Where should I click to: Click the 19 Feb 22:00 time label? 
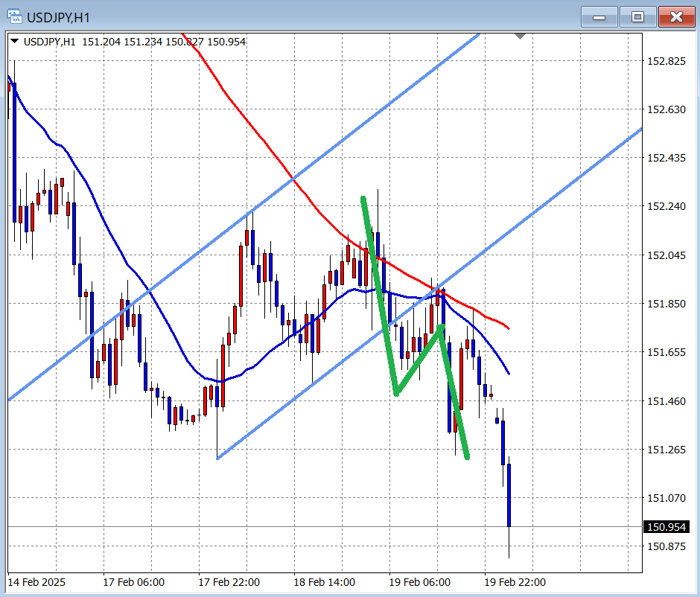(515, 582)
